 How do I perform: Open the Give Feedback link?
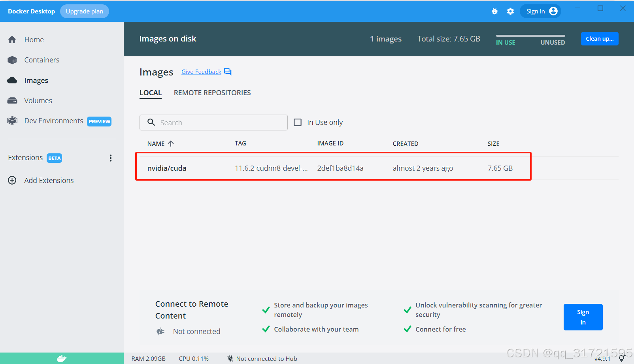pyautogui.click(x=201, y=72)
